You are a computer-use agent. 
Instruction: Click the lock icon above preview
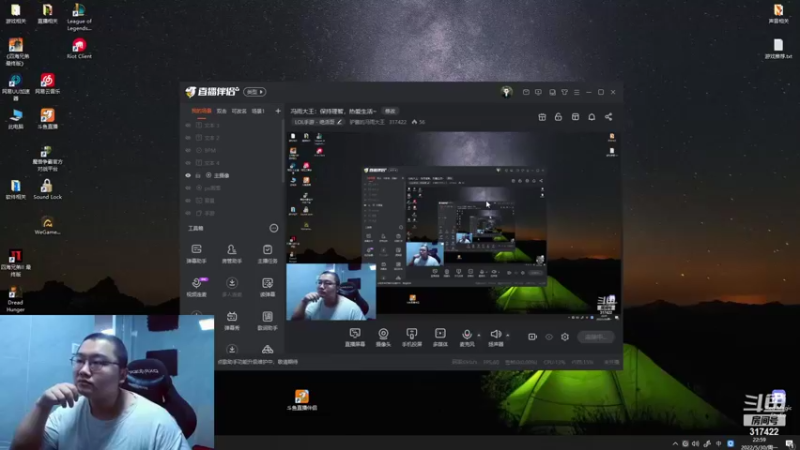(x=558, y=117)
